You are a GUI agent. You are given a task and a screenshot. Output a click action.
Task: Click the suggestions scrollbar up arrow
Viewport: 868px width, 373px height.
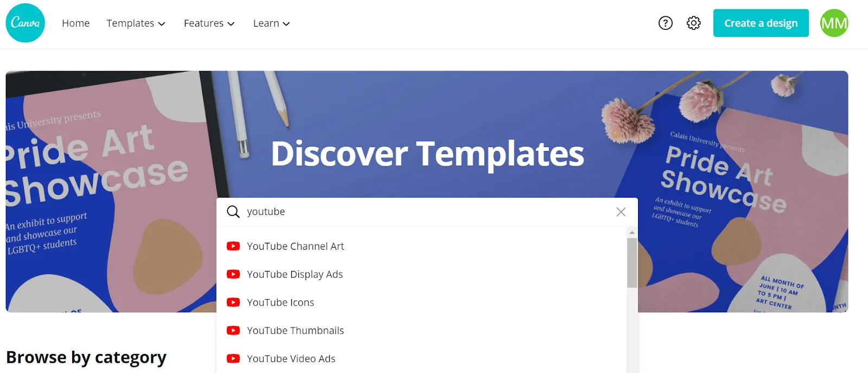(632, 232)
